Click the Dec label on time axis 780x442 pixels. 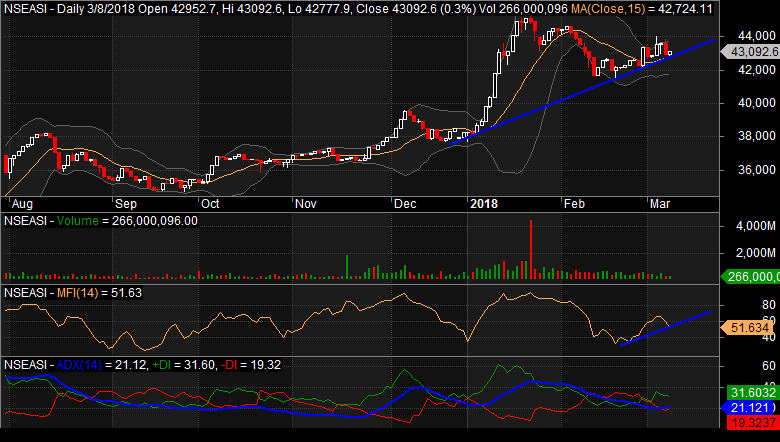(405, 202)
